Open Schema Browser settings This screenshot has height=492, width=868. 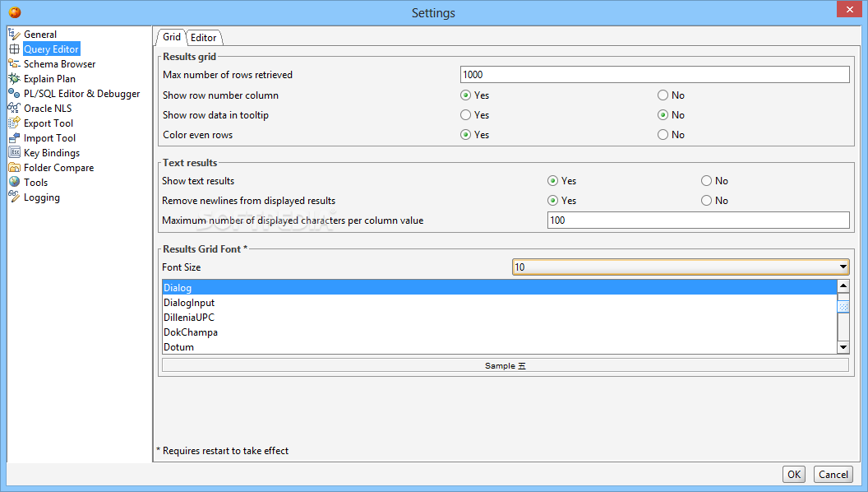pyautogui.click(x=60, y=63)
